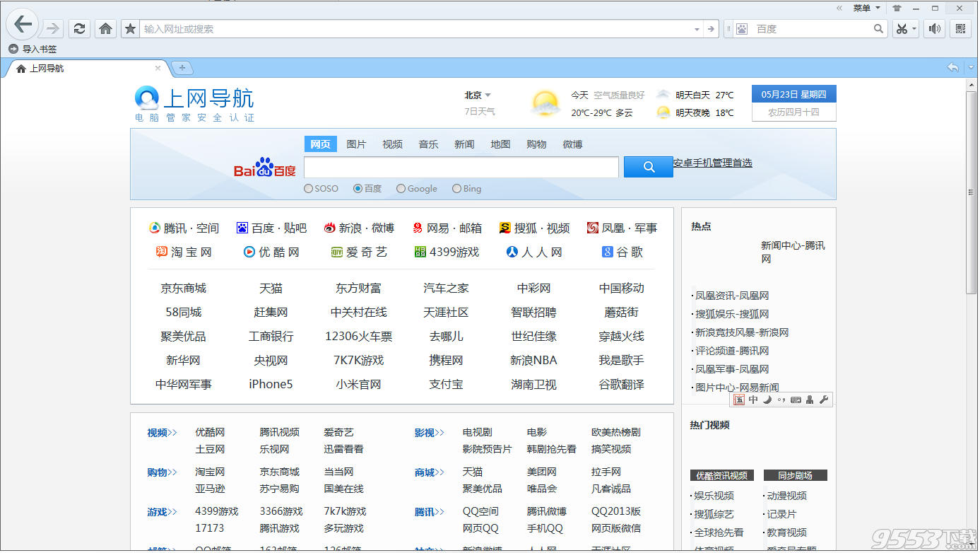
Task: Select the 百度 search engine radio
Action: [358, 189]
